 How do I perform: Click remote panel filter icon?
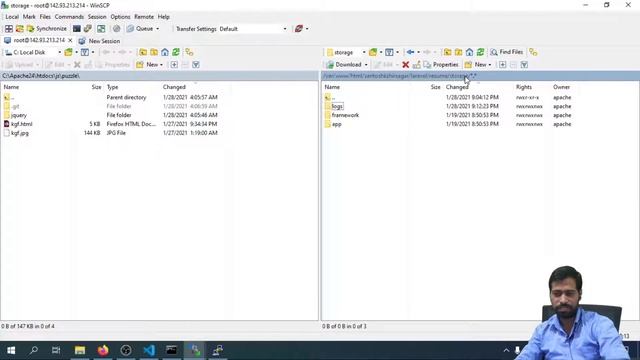point(389,52)
